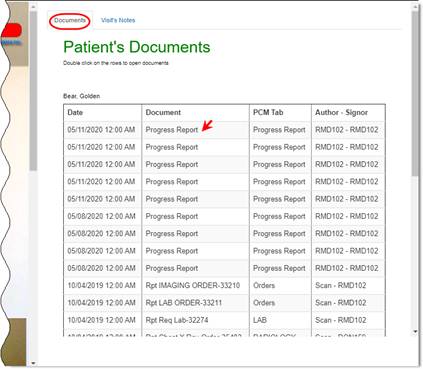Click the right vertical scrollbar thumb
Viewport: 423px width, 369px height.
pos(415,93)
